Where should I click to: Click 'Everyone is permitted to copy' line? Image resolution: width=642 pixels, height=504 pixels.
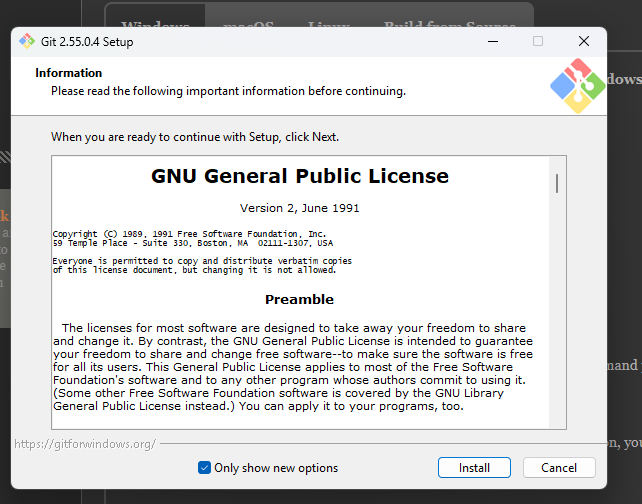click(202, 261)
